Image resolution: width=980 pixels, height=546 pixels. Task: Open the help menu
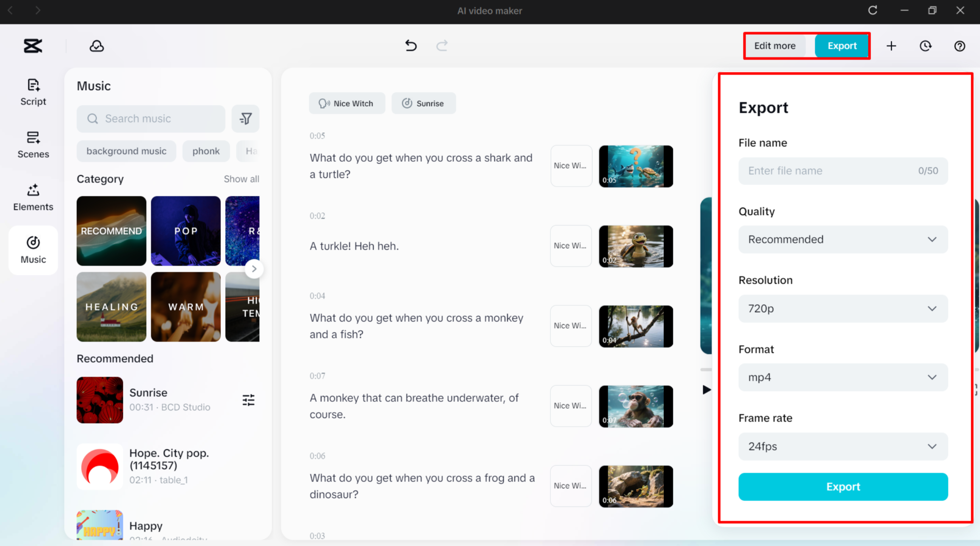(x=960, y=46)
